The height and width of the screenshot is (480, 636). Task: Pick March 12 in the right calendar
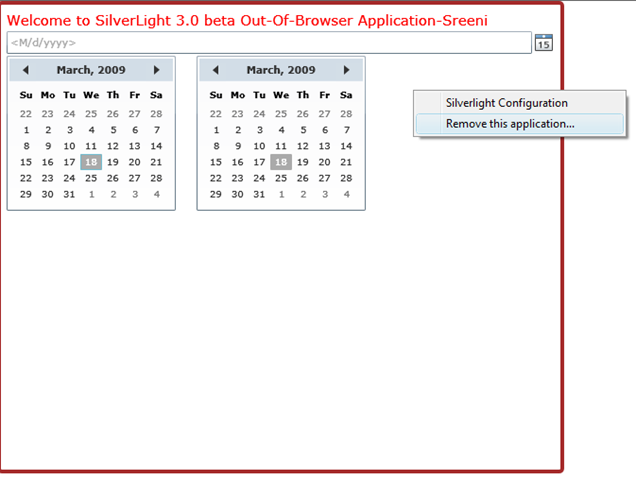303,146
